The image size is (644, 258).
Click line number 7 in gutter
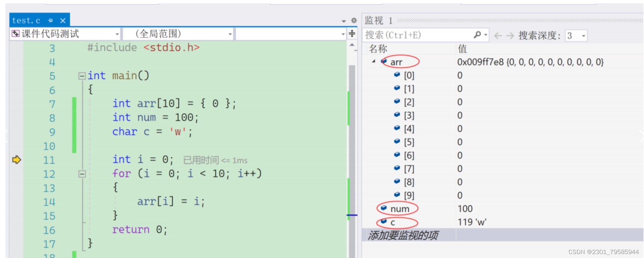pyautogui.click(x=52, y=104)
